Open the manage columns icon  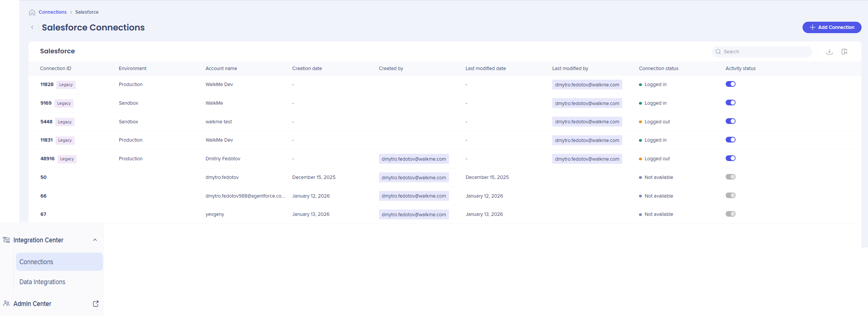pyautogui.click(x=844, y=52)
